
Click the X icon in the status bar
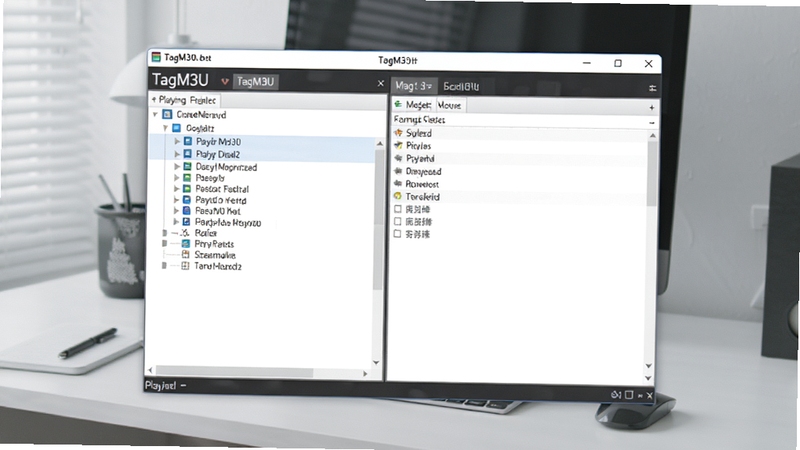pyautogui.click(x=649, y=395)
